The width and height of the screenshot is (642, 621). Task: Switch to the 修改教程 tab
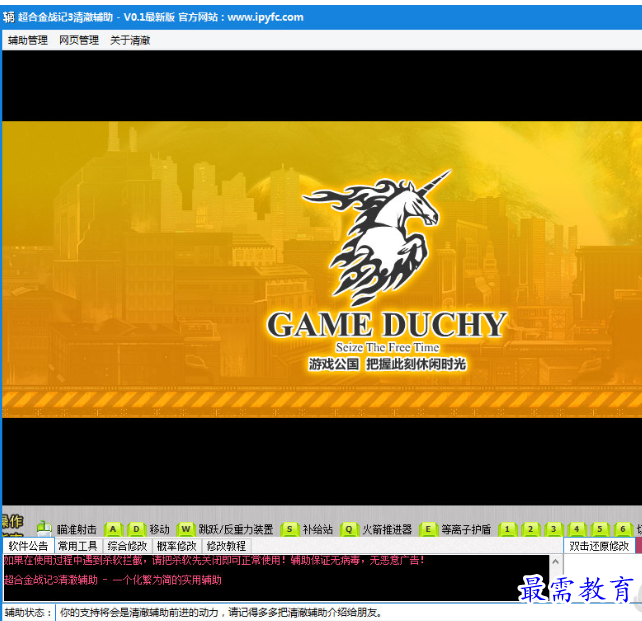pos(226,546)
